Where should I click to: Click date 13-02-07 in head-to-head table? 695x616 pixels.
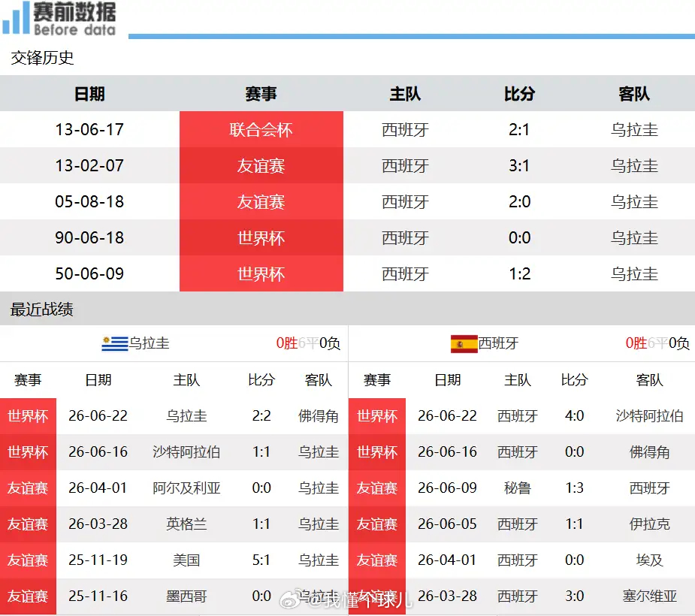tap(89, 166)
